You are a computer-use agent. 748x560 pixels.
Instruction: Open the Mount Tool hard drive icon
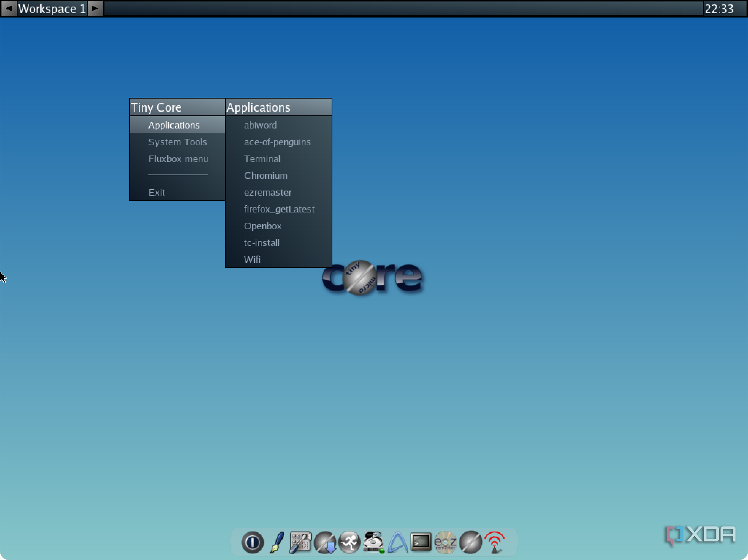point(373,542)
